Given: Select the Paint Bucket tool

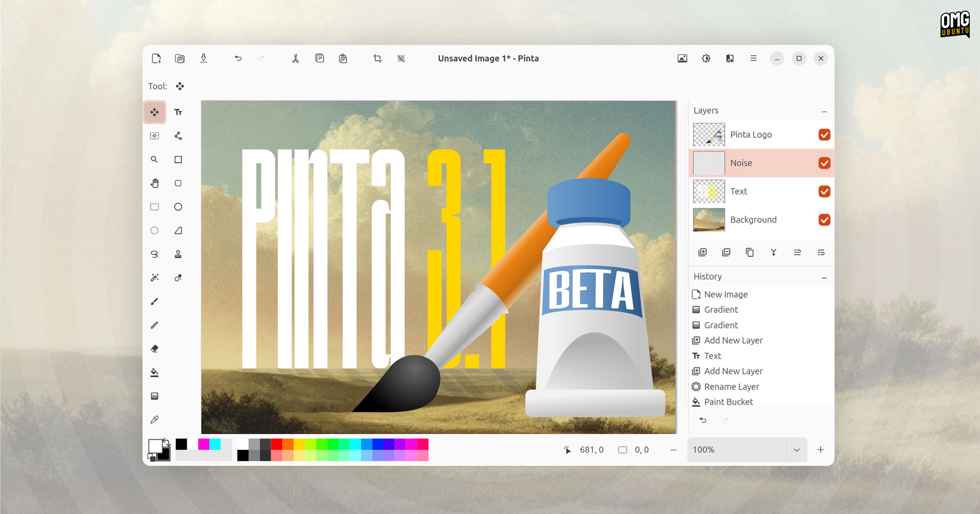Looking at the screenshot, I should (x=155, y=372).
